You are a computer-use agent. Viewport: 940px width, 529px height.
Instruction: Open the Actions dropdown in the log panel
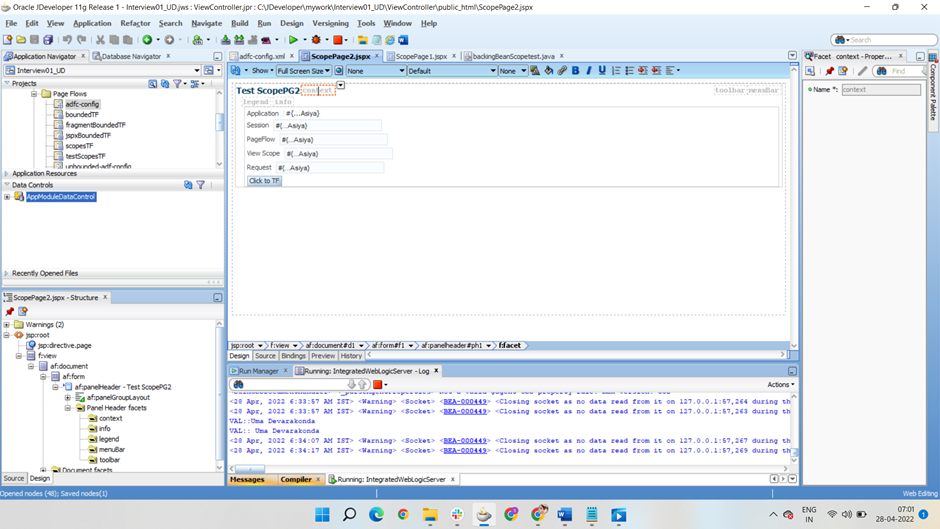click(781, 384)
